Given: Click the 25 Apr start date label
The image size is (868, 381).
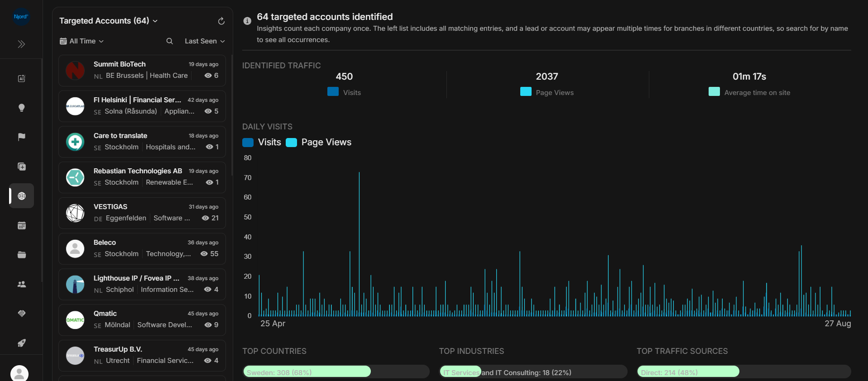Looking at the screenshot, I should [273, 324].
